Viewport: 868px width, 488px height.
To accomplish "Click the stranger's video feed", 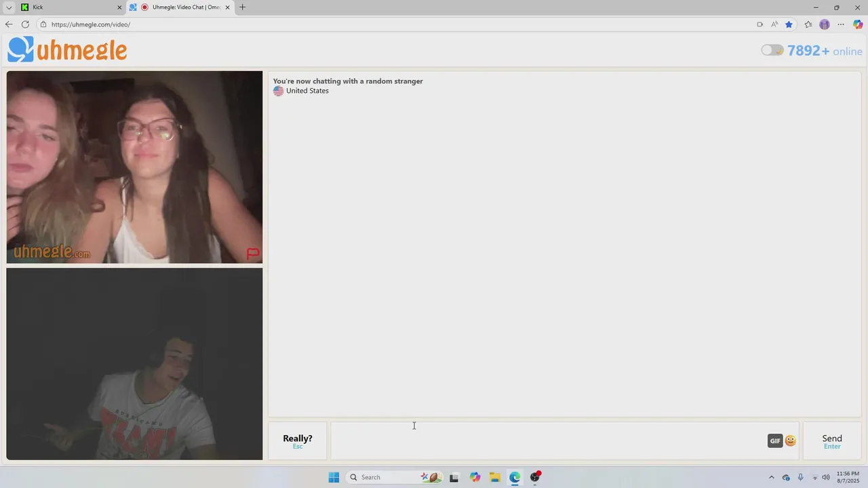I will click(134, 167).
